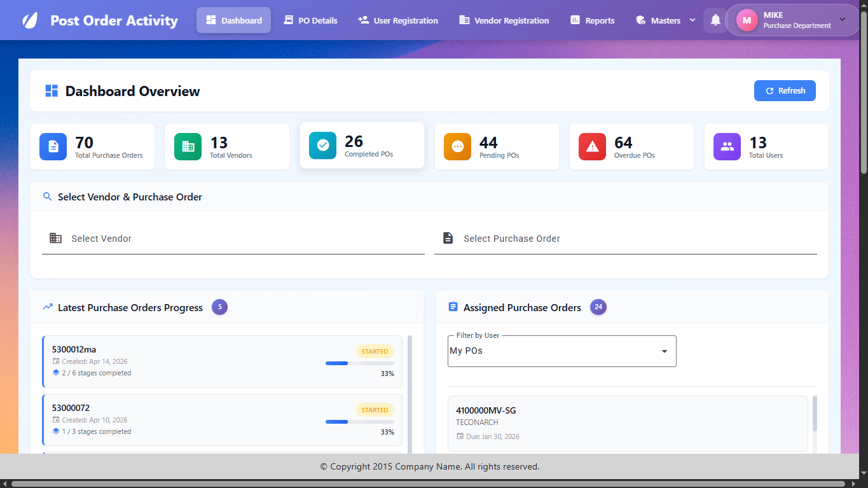Open the PO Details tab

[x=310, y=20]
